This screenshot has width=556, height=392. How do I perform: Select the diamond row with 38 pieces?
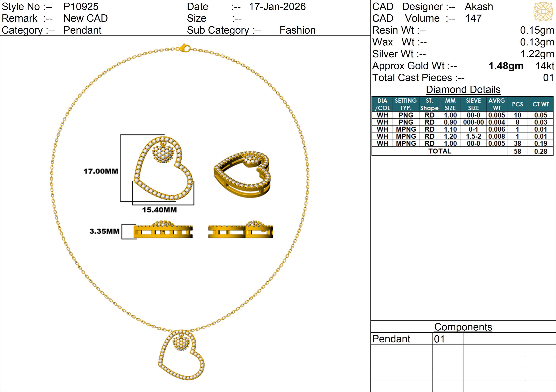point(462,144)
